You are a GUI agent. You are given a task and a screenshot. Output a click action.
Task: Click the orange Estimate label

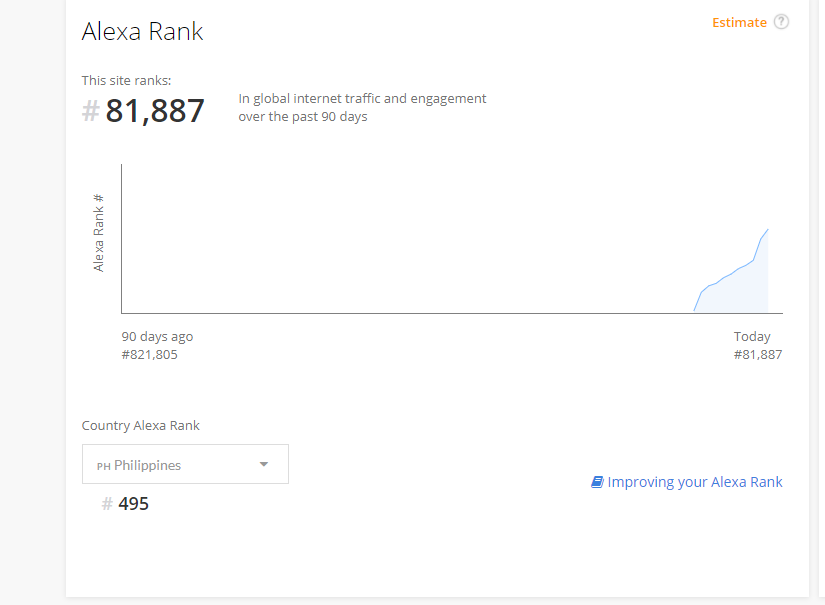pos(739,23)
